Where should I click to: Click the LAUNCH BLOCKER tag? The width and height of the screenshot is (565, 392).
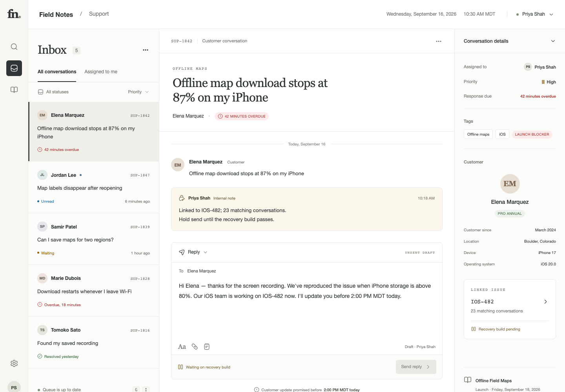click(x=532, y=134)
